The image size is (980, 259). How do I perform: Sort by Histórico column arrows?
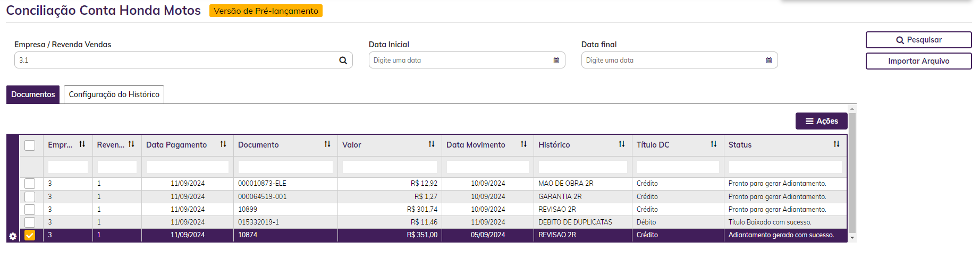(622, 144)
